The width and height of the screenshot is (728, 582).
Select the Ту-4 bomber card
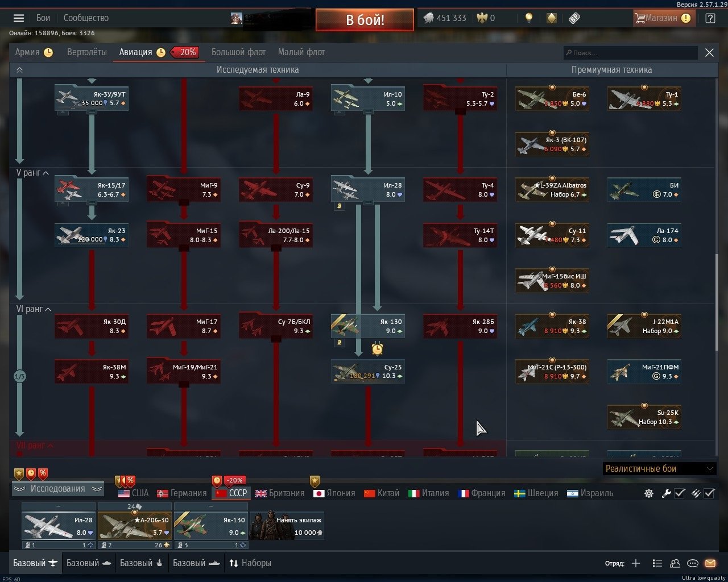tap(460, 190)
